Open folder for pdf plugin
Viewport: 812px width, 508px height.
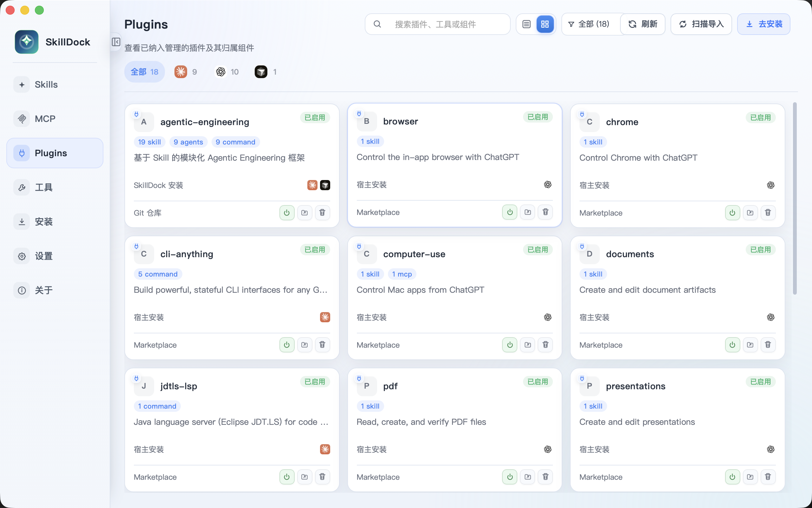[x=528, y=477]
